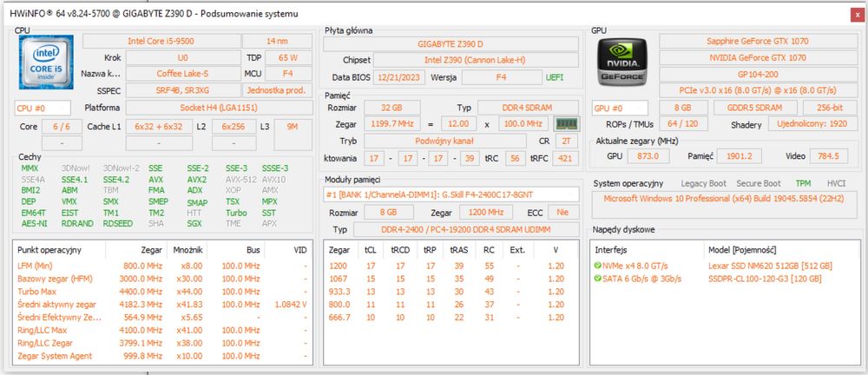Image resolution: width=868 pixels, height=375 pixels.
Task: Click the 1.0842 V VID value
Action: (290, 304)
